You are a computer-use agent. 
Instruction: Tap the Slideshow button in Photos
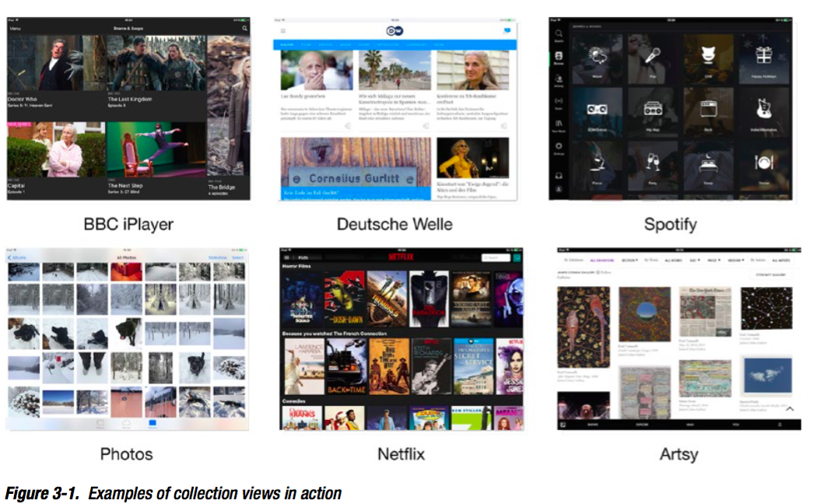(218, 257)
